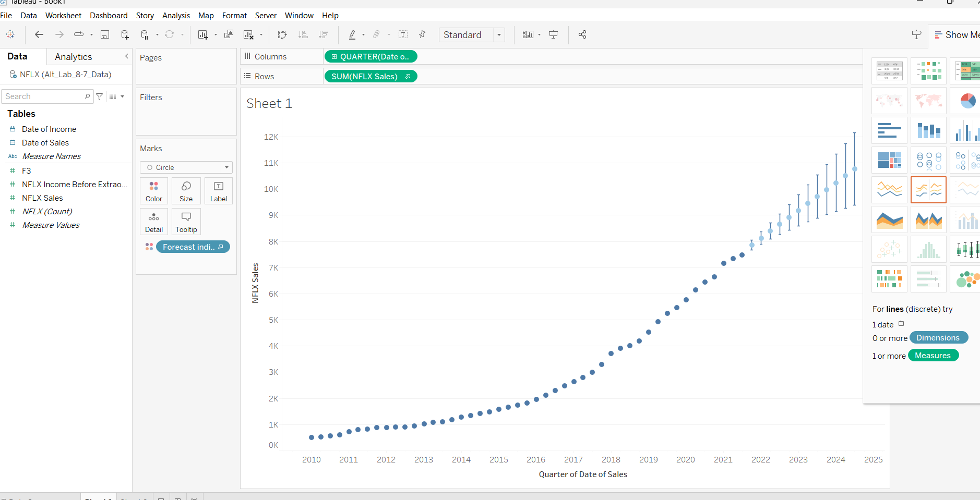
Task: Click the Dimensions pill in Show Me hints
Action: pyautogui.click(x=938, y=337)
